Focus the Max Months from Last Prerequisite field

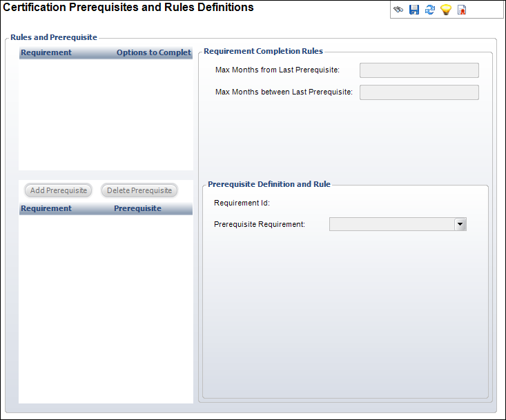(419, 70)
